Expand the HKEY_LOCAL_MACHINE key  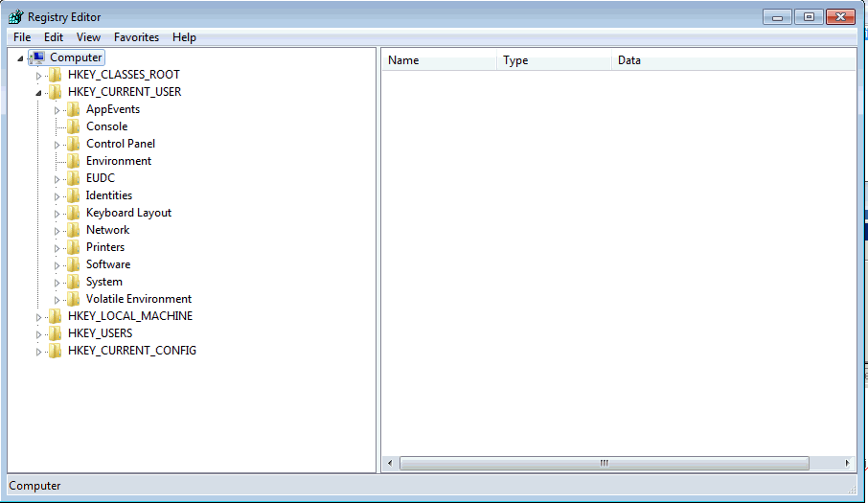(x=38, y=317)
